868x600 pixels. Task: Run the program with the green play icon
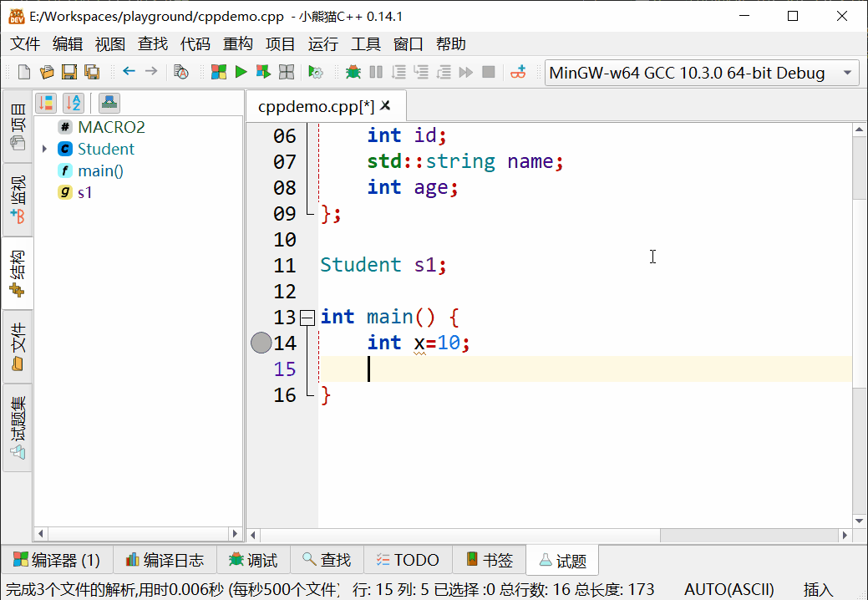tap(241, 73)
